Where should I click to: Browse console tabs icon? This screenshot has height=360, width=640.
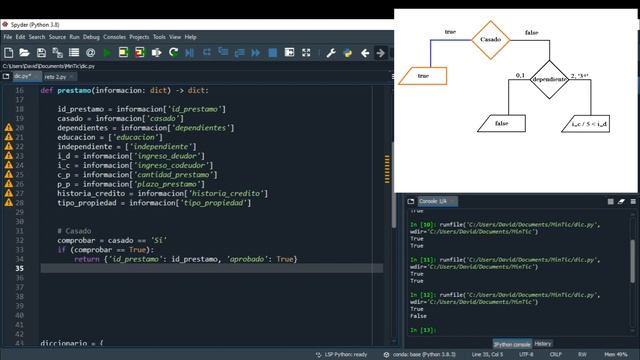[411, 201]
